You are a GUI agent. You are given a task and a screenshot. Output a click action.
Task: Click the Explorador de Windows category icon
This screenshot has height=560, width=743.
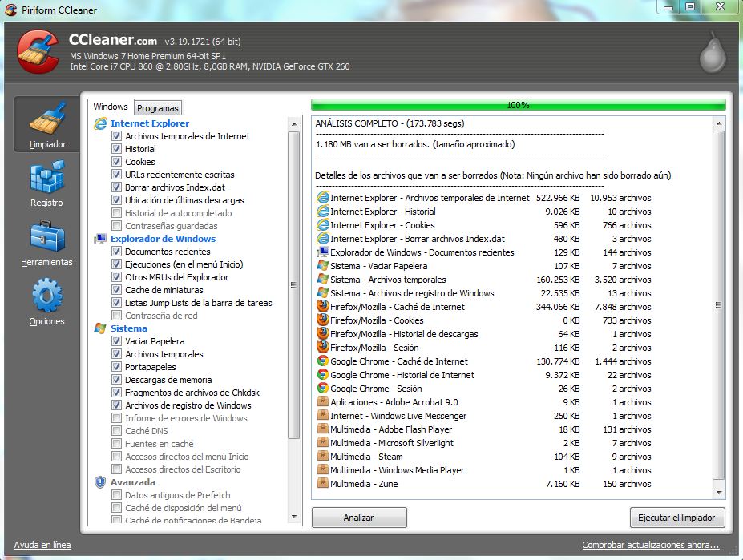(x=100, y=239)
